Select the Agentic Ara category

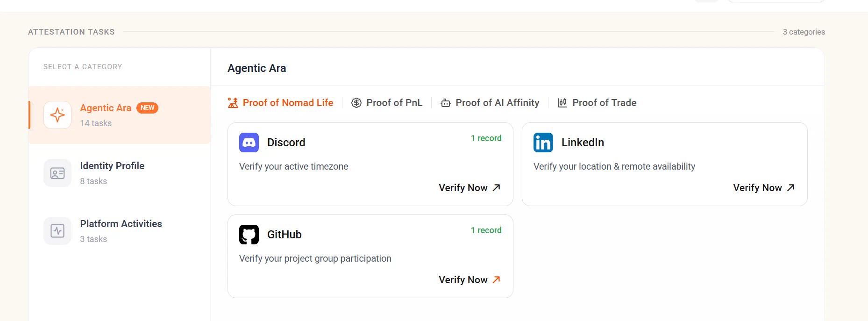coord(120,115)
